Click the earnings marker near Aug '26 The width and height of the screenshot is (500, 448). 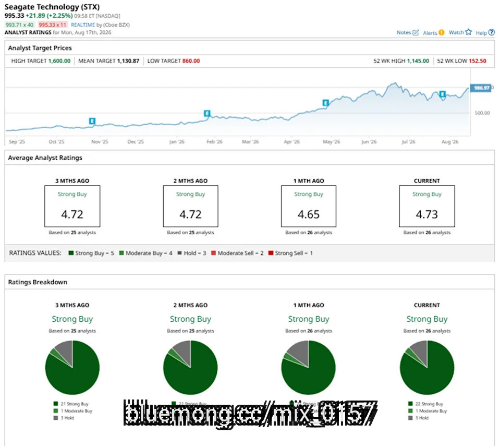[442, 94]
